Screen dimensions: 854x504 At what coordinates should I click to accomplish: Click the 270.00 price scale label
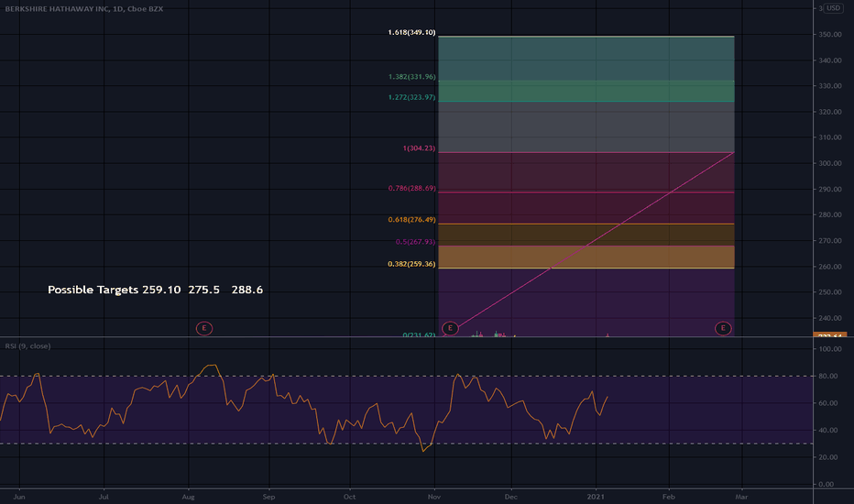(x=830, y=241)
